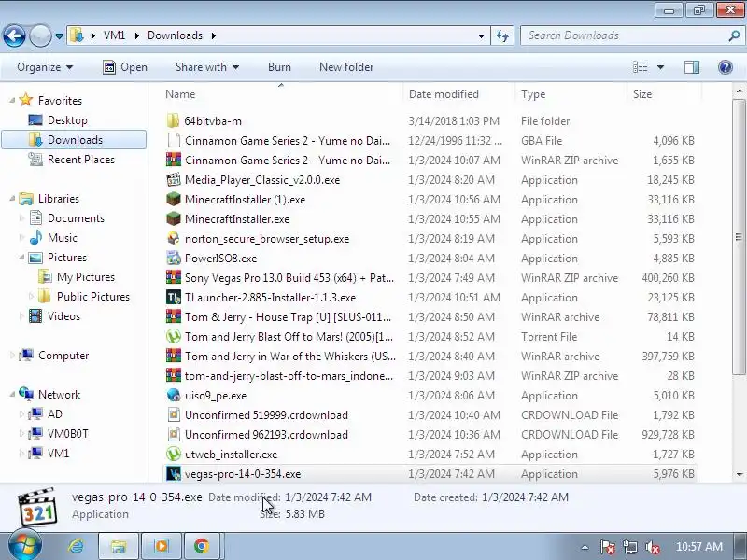
Task: Collapse the Favorites group
Action: [12, 101]
